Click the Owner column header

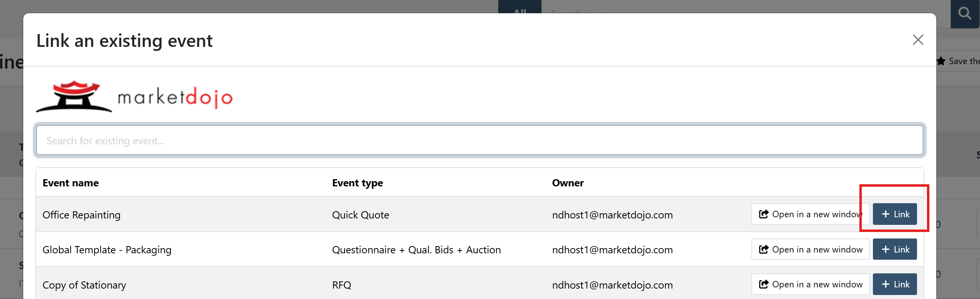point(568,183)
